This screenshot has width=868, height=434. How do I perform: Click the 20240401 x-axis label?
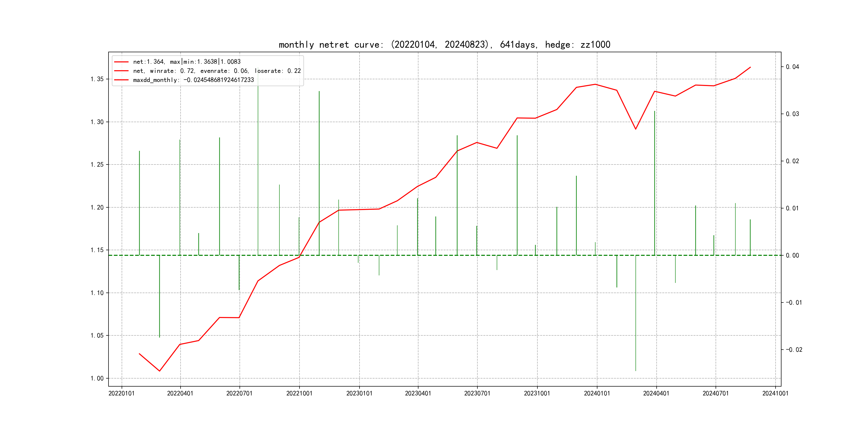pos(656,394)
